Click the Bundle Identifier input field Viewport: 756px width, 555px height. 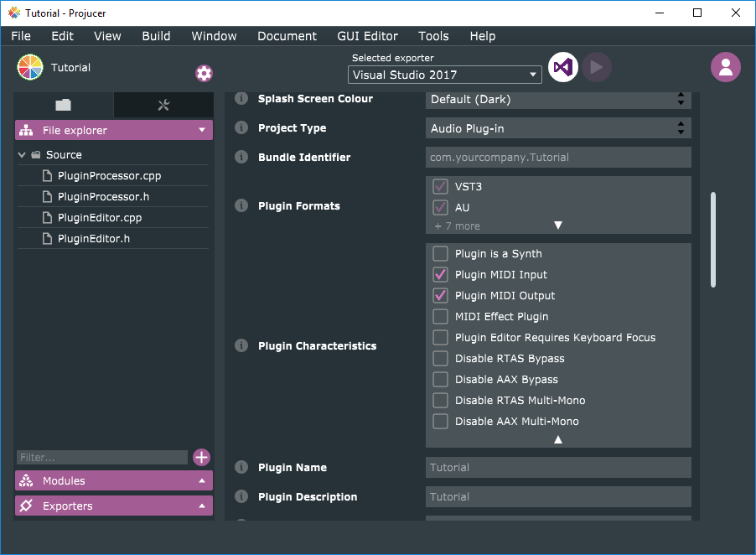tap(558, 157)
